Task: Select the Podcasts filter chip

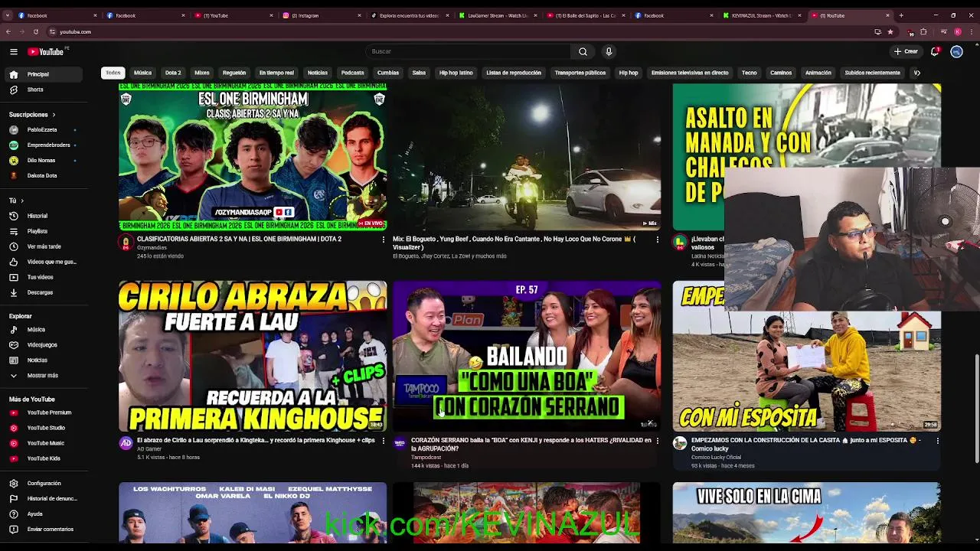Action: [352, 73]
